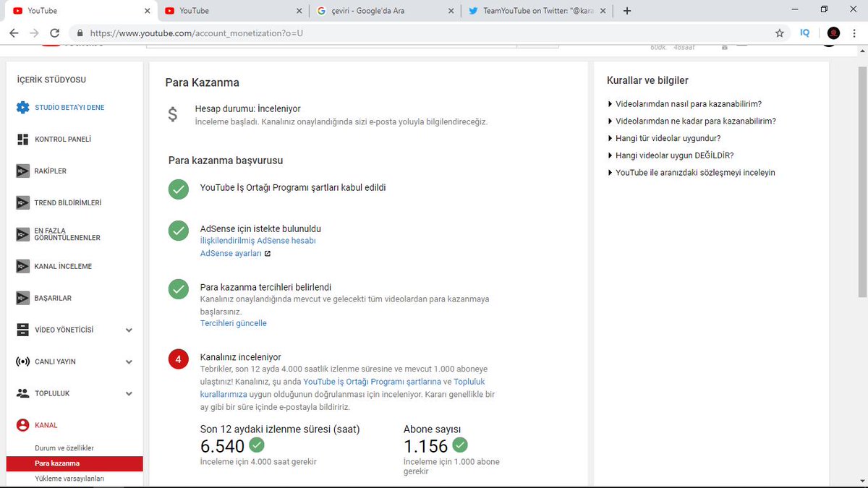Click the IQ extension icon
This screenshot has width=868, height=488.
point(805,33)
